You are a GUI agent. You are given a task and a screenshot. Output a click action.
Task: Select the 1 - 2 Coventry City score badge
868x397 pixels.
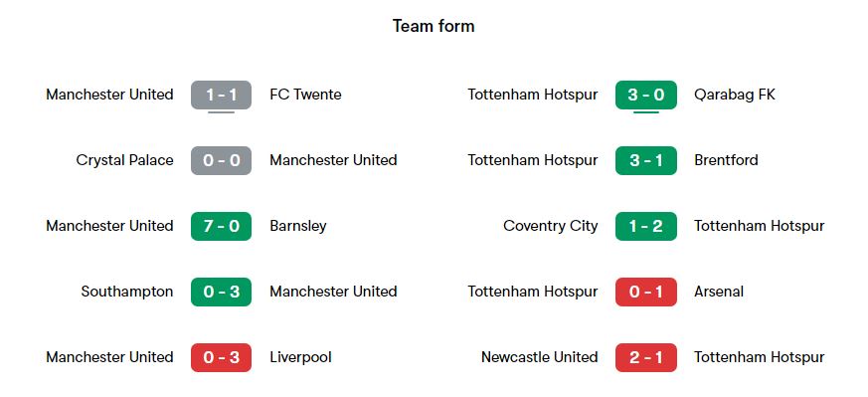click(x=646, y=226)
